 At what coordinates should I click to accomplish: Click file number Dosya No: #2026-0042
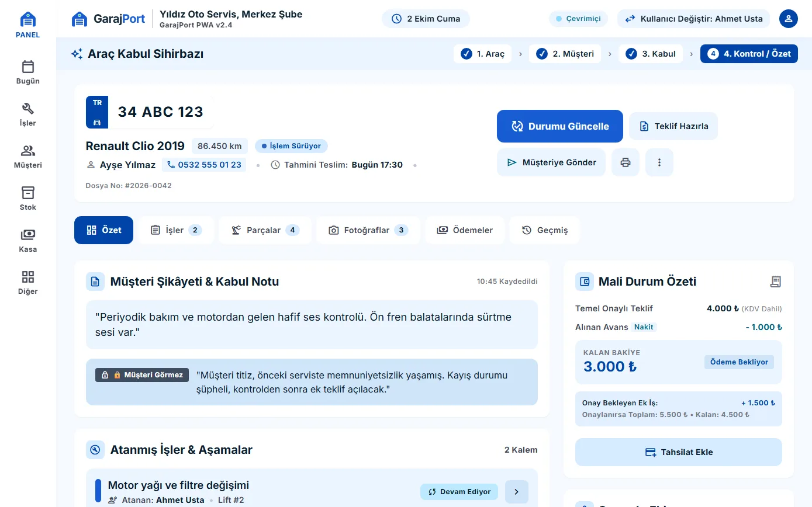129,186
